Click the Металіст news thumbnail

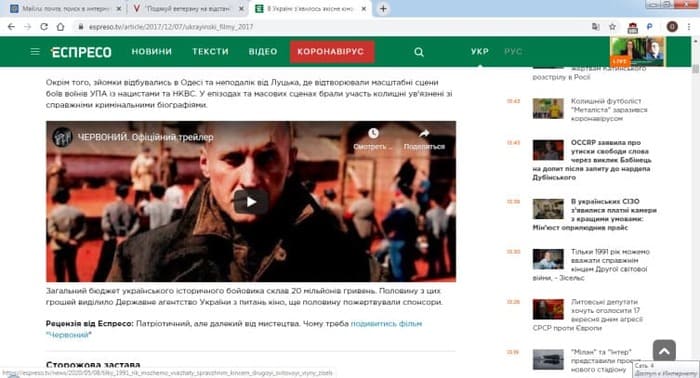tap(548, 108)
